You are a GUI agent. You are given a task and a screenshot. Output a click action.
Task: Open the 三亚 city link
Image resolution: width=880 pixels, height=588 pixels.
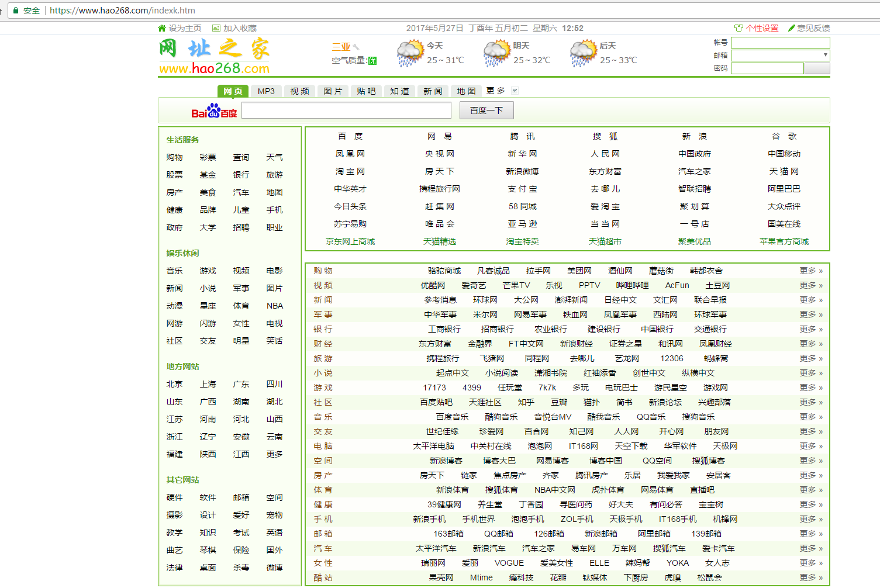(x=341, y=47)
